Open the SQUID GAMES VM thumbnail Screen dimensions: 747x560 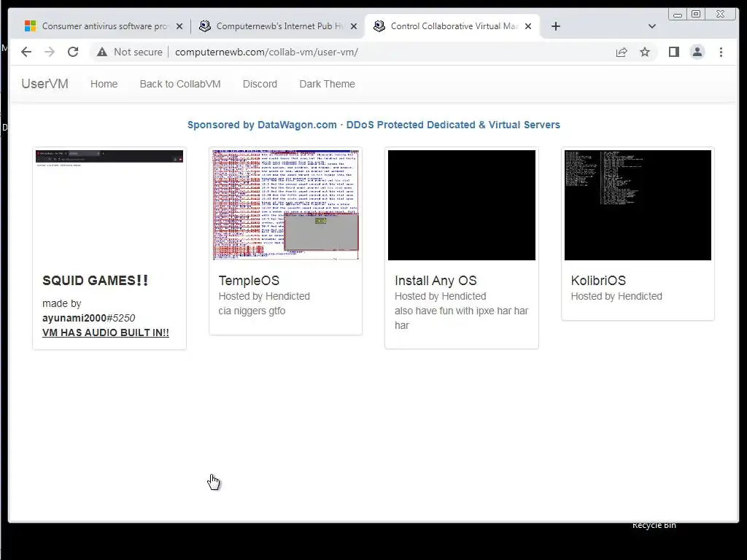109,205
